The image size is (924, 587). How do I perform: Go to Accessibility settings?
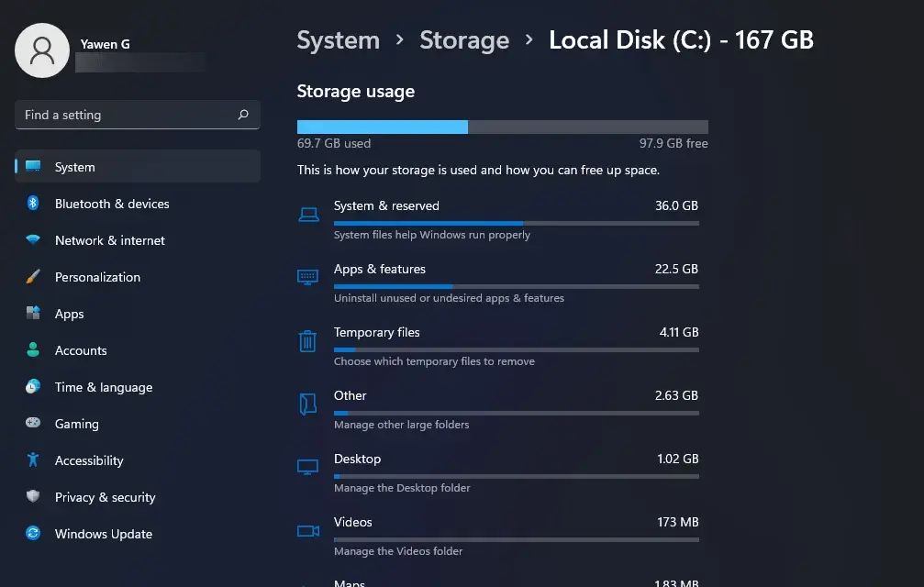[x=138, y=460]
